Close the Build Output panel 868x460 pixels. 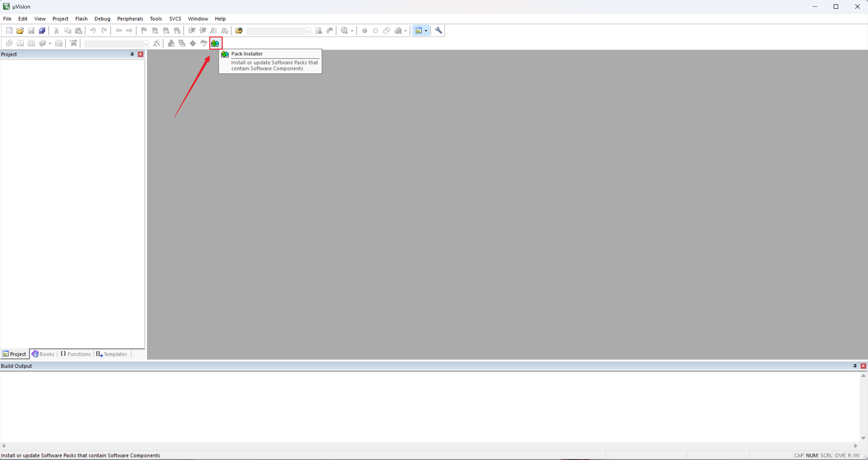[x=863, y=366]
